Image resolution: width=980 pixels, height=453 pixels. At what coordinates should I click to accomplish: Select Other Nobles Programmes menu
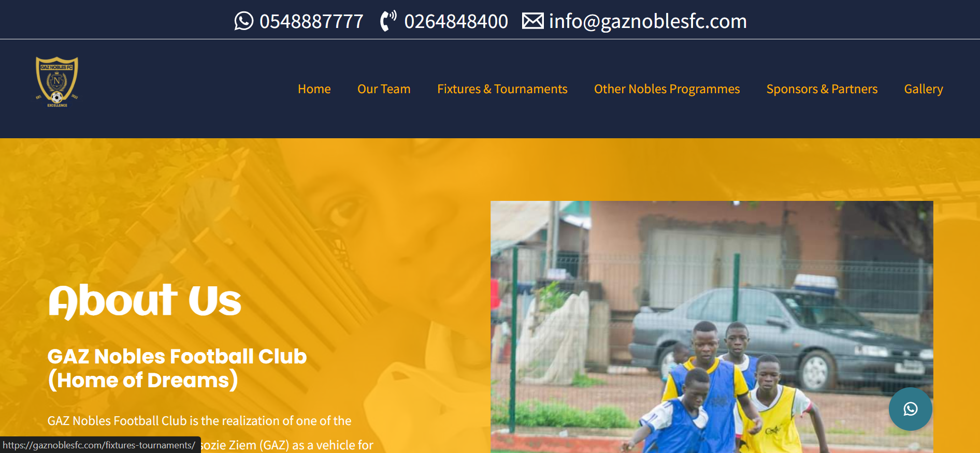click(x=667, y=89)
